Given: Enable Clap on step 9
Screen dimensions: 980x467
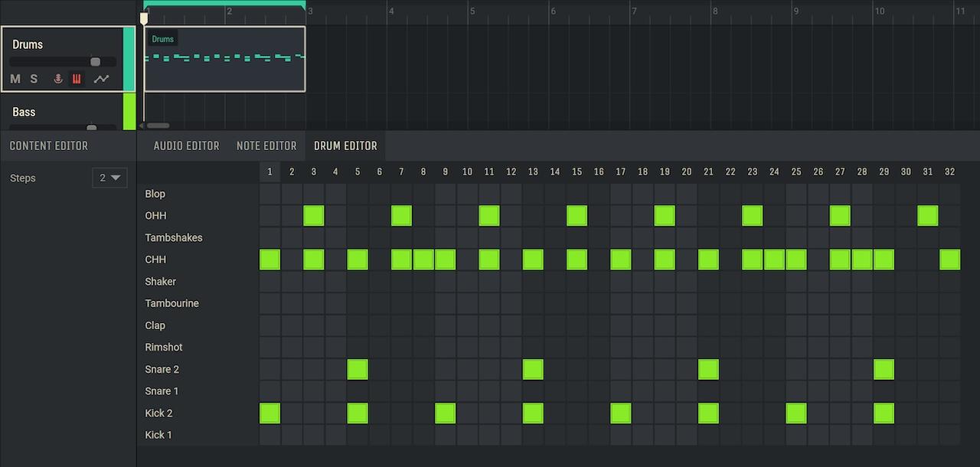Looking at the screenshot, I should click(446, 325).
